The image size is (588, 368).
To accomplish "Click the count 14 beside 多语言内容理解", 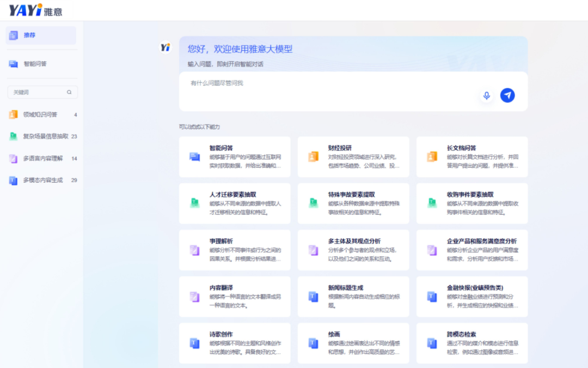I will [74, 159].
